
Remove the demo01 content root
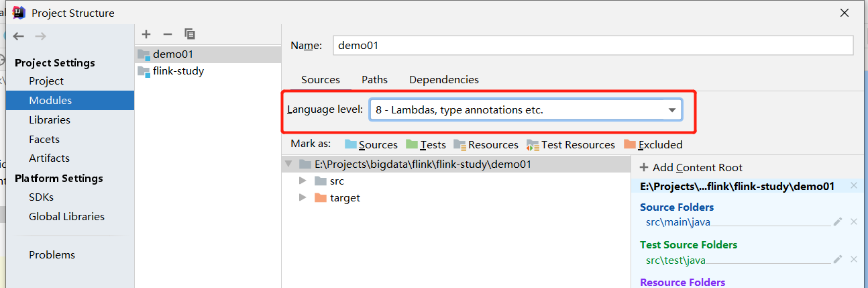click(x=854, y=186)
